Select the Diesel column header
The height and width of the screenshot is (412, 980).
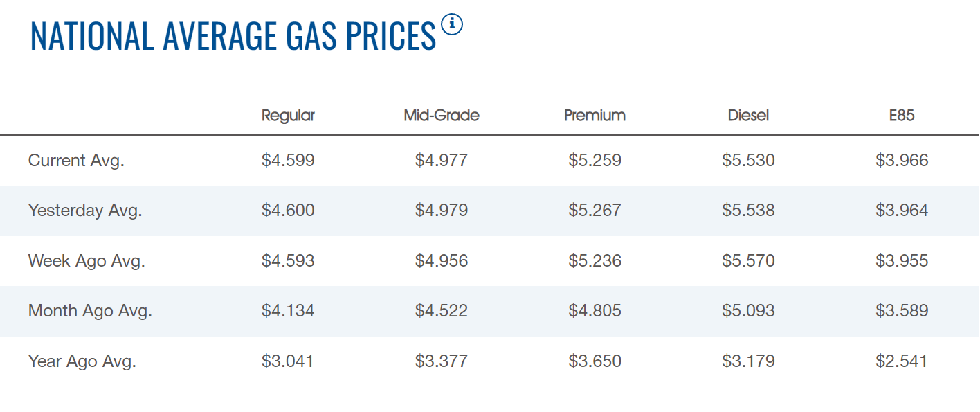748,116
